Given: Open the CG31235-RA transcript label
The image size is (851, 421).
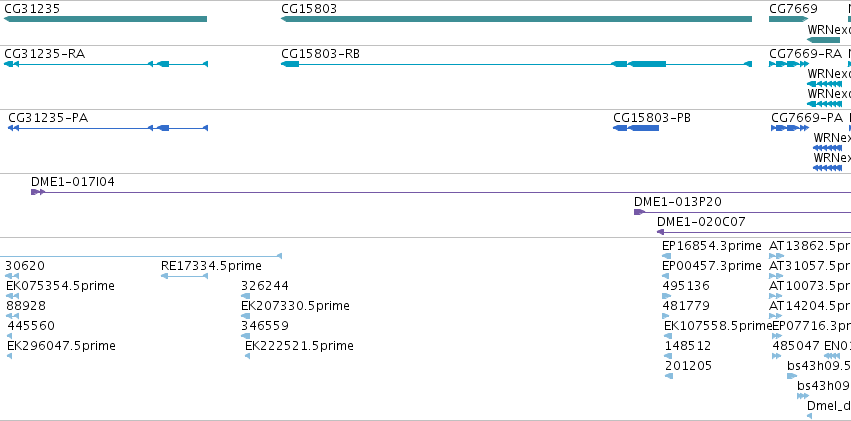Looking at the screenshot, I should pyautogui.click(x=45, y=54).
